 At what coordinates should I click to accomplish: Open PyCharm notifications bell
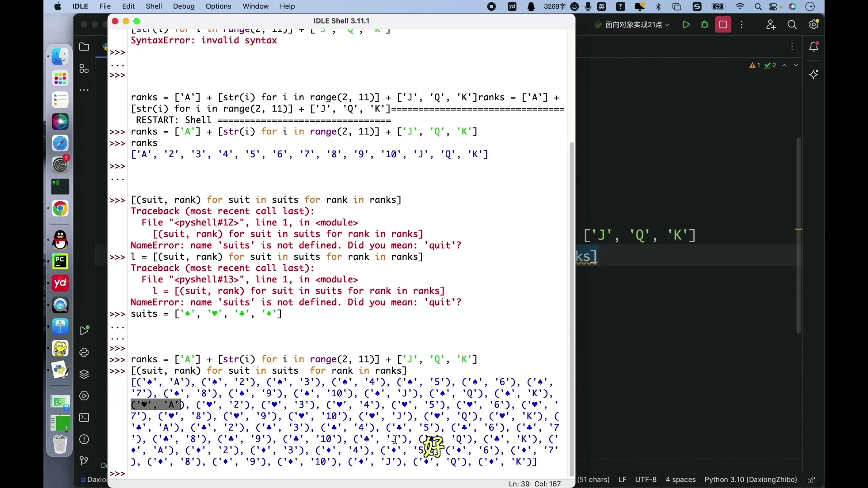[814, 47]
